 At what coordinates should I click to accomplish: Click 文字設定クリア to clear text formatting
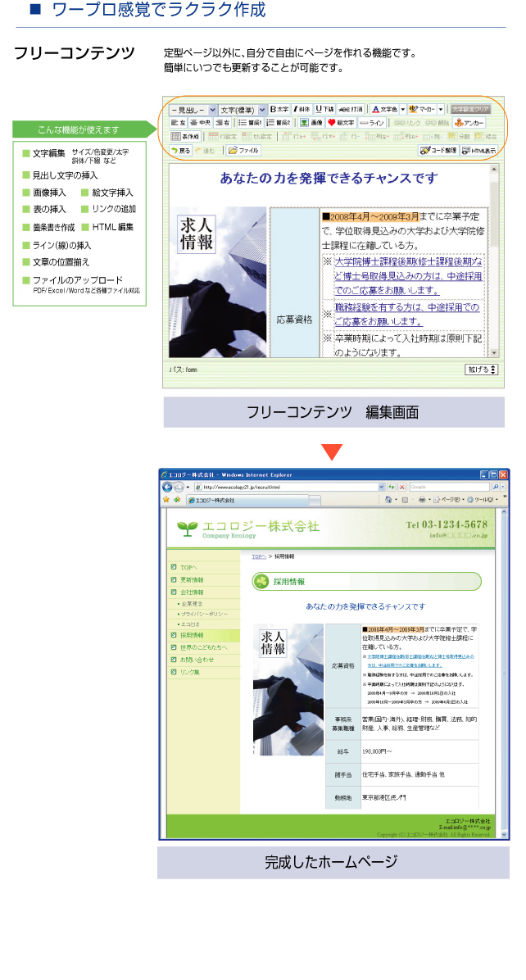click(x=471, y=108)
